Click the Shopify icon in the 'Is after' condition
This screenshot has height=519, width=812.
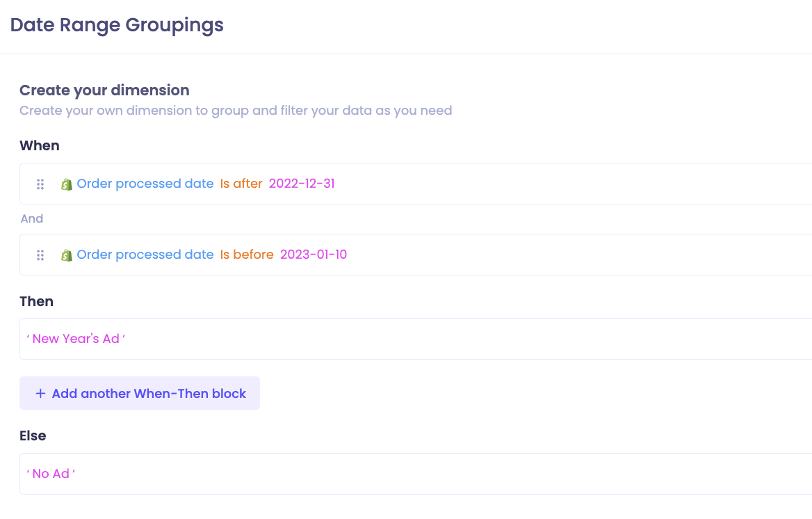66,184
